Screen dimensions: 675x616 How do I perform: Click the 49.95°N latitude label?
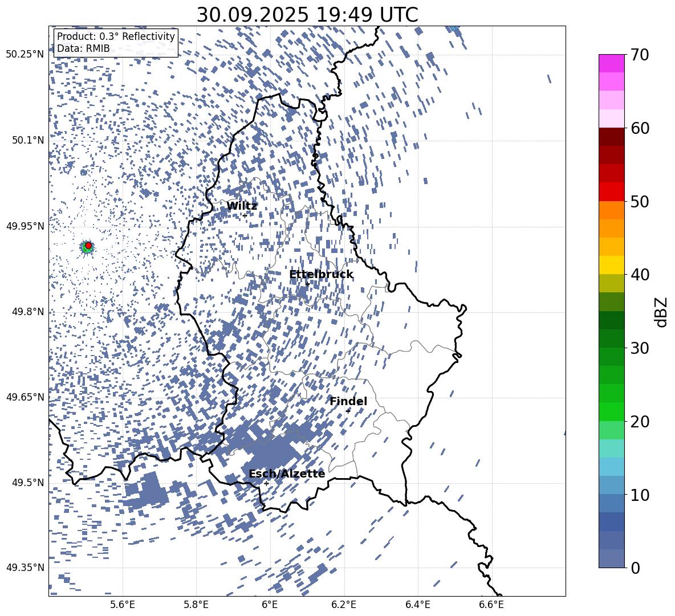coord(26,226)
